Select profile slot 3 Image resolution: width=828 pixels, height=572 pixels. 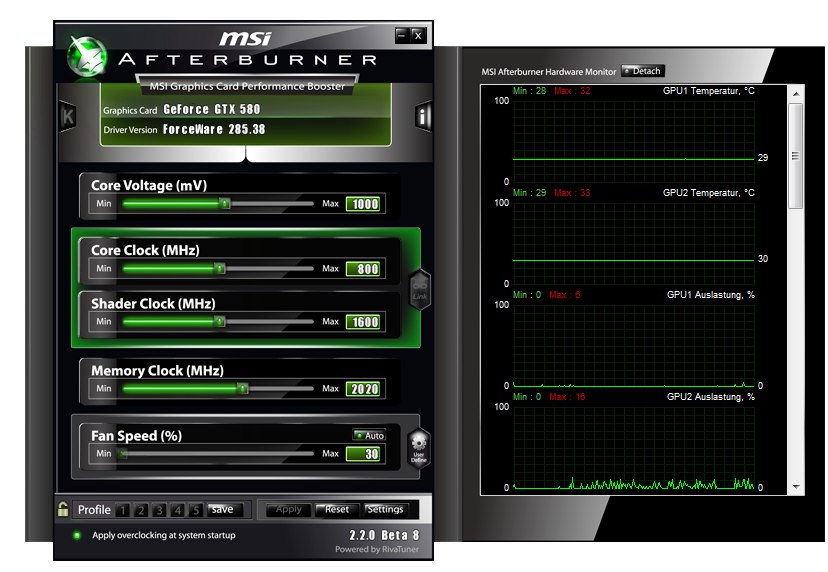(159, 510)
